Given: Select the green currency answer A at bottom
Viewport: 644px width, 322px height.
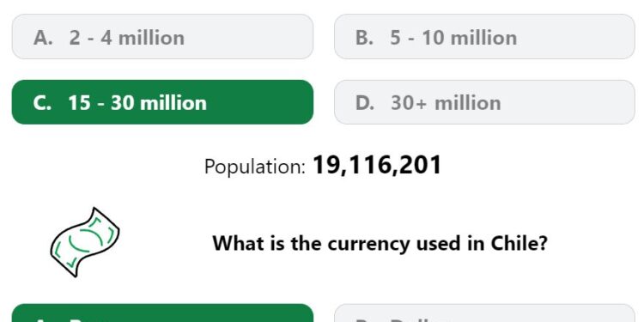Looking at the screenshot, I should (162, 313).
